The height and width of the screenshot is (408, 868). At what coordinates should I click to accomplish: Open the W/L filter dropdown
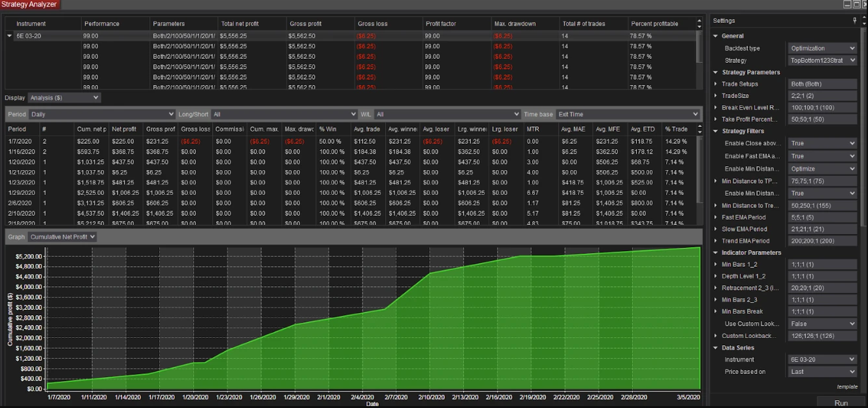click(447, 114)
